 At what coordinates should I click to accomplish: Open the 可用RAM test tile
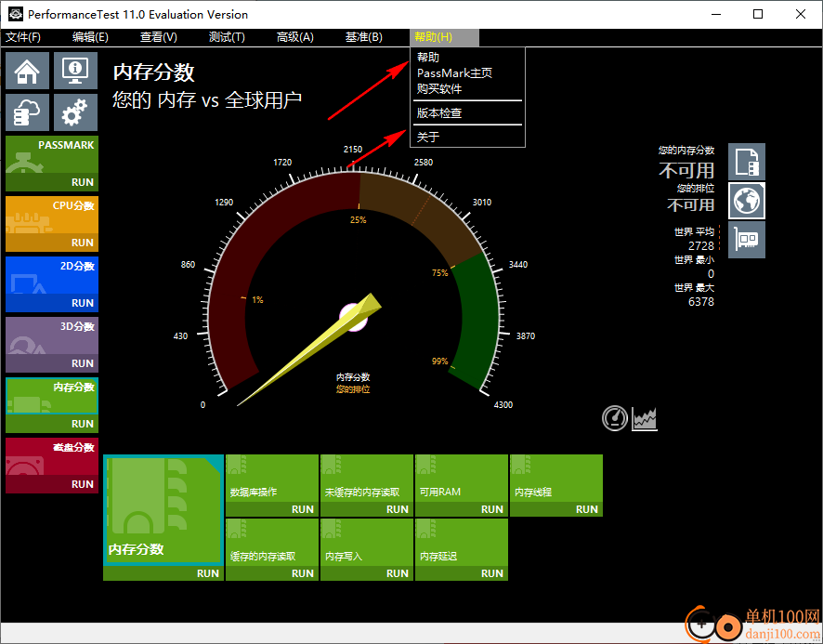click(462, 479)
